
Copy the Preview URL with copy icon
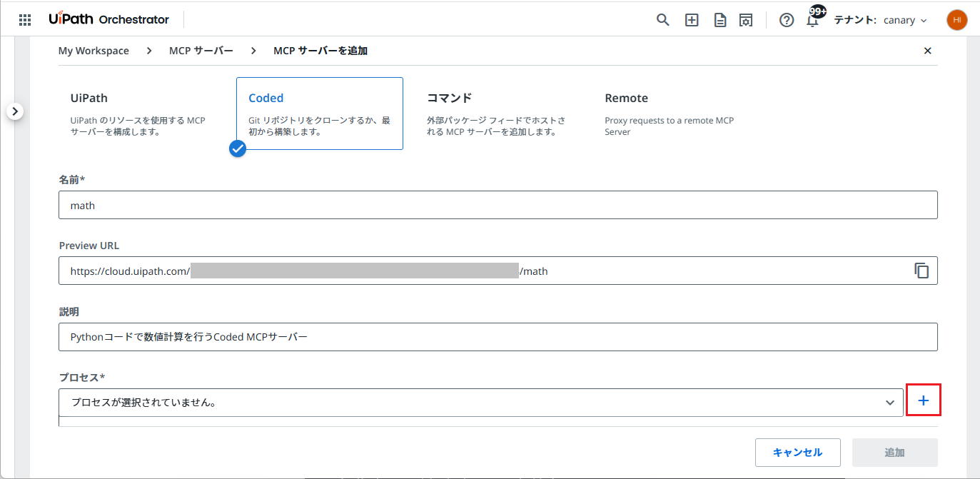click(x=921, y=271)
